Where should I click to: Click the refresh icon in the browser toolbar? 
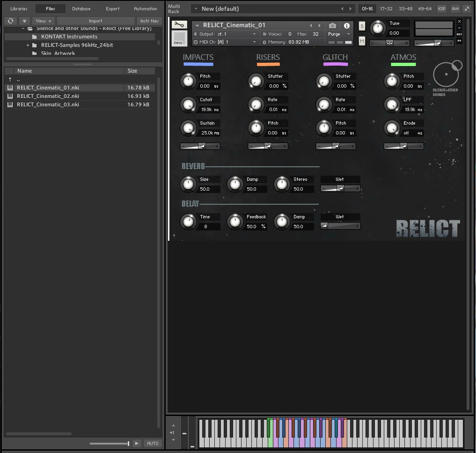click(x=10, y=21)
